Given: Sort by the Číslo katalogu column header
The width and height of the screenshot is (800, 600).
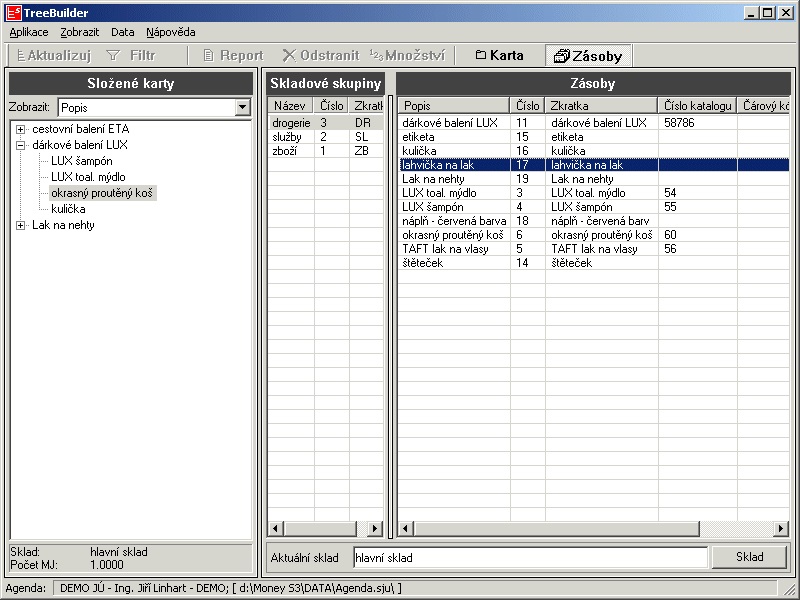Looking at the screenshot, I should 697,106.
